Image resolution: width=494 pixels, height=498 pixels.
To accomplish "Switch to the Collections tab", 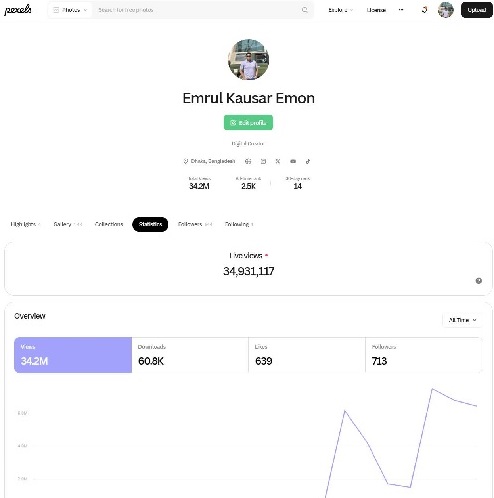I will 109,224.
